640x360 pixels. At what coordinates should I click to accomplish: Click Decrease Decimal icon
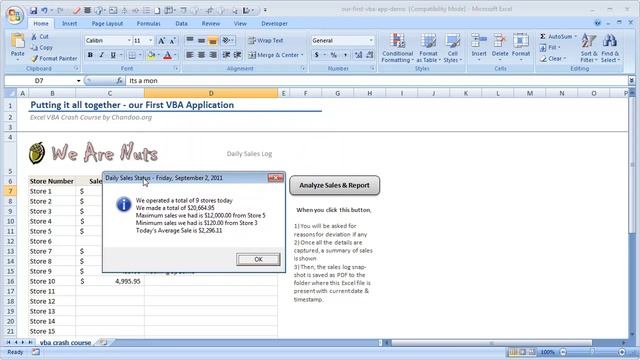[x=369, y=55]
